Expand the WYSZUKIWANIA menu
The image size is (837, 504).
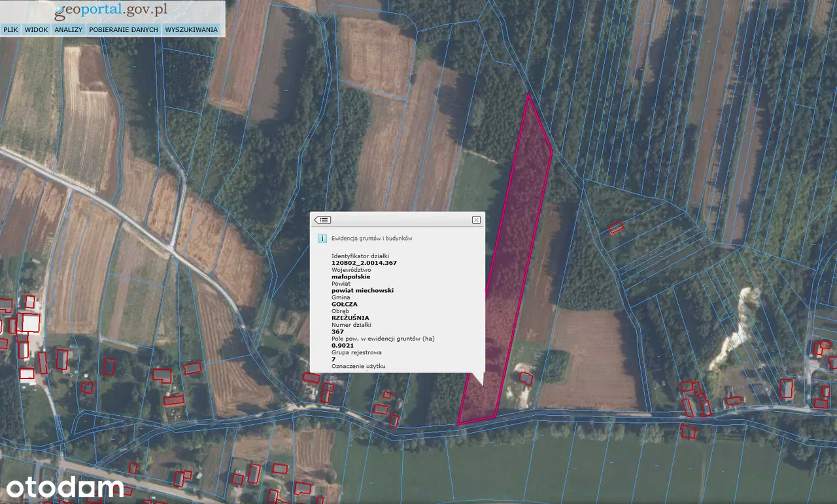191,29
